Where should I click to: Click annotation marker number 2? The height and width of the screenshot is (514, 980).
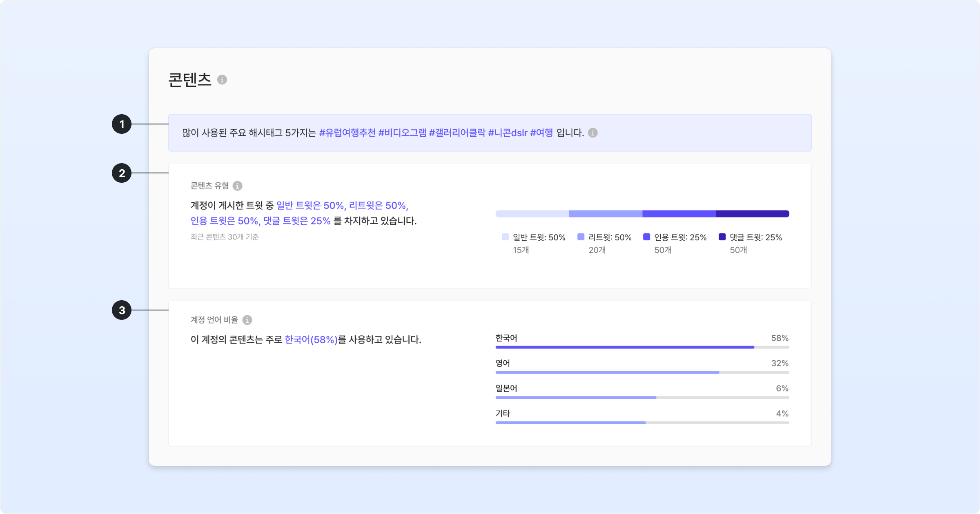[x=122, y=173]
